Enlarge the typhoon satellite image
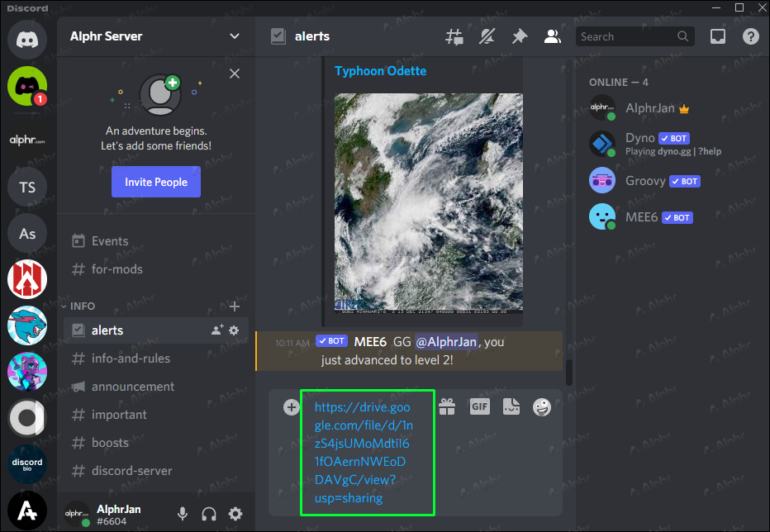This screenshot has width=770, height=532. pyautogui.click(x=428, y=202)
